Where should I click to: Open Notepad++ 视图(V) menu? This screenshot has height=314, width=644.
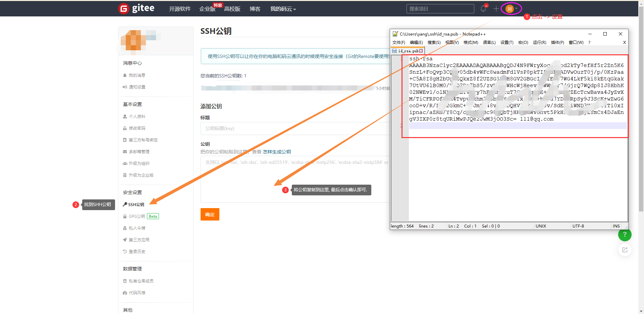(452, 43)
